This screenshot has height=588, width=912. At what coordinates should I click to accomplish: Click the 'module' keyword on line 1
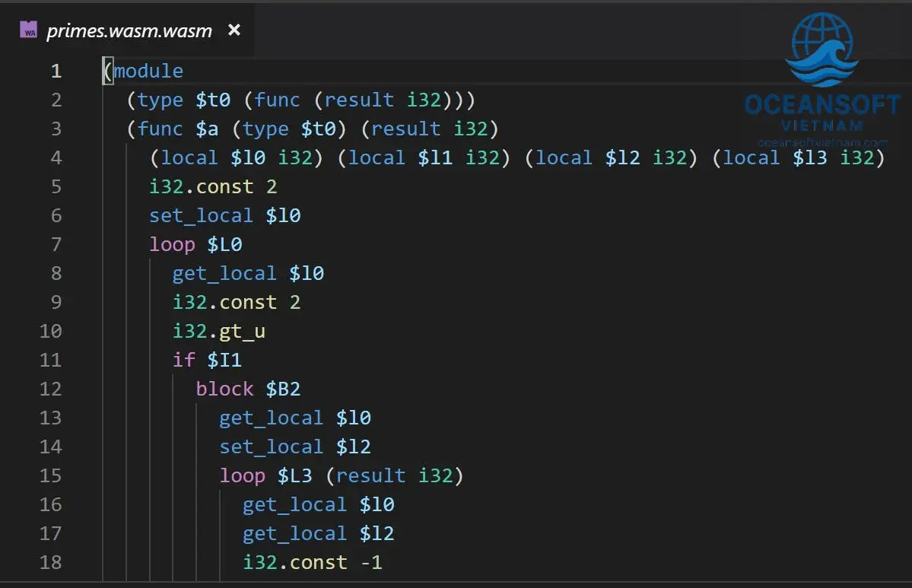(x=148, y=71)
